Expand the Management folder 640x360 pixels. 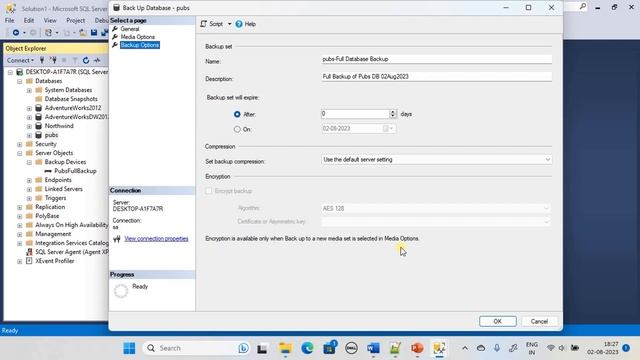pos(20,234)
